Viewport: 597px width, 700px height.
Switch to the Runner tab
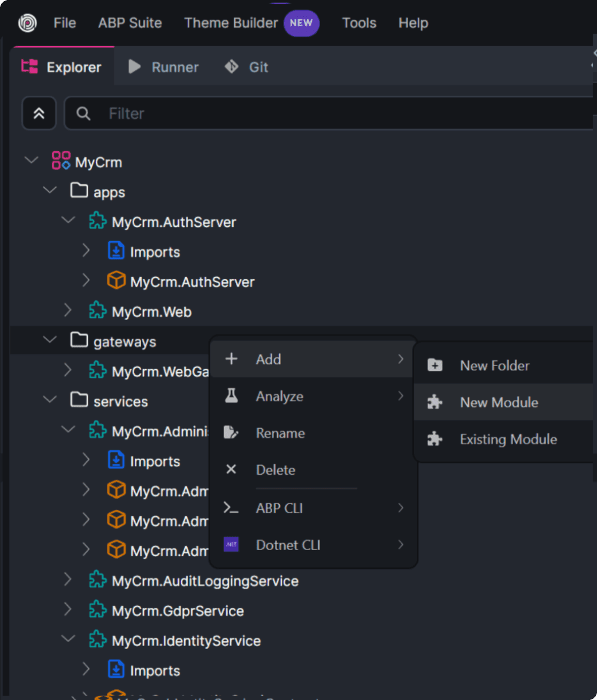click(x=164, y=67)
